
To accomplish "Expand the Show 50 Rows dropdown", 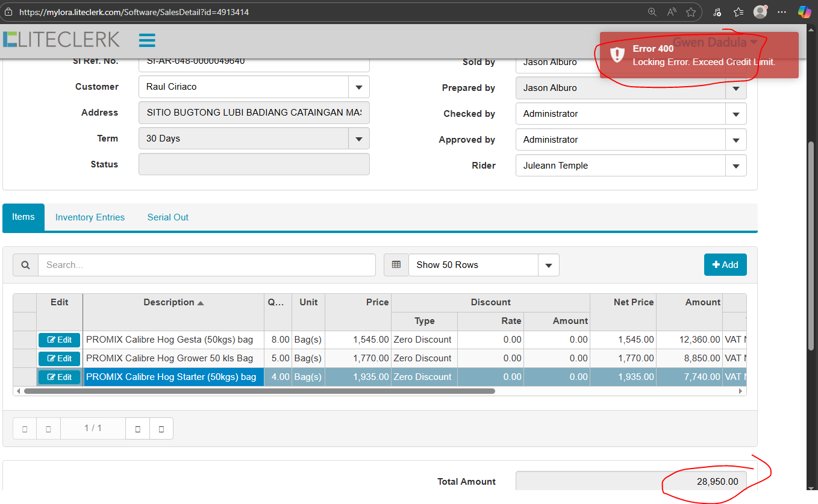I will tap(548, 265).
